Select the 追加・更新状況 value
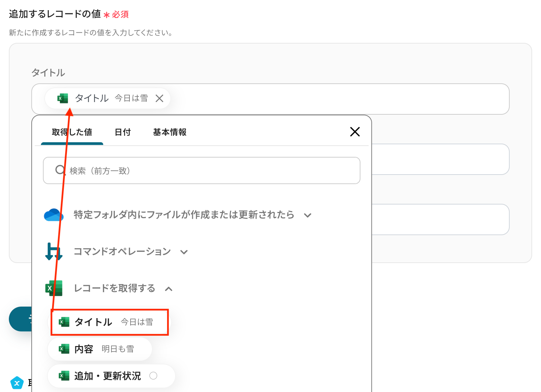The image size is (541, 392). tap(111, 376)
